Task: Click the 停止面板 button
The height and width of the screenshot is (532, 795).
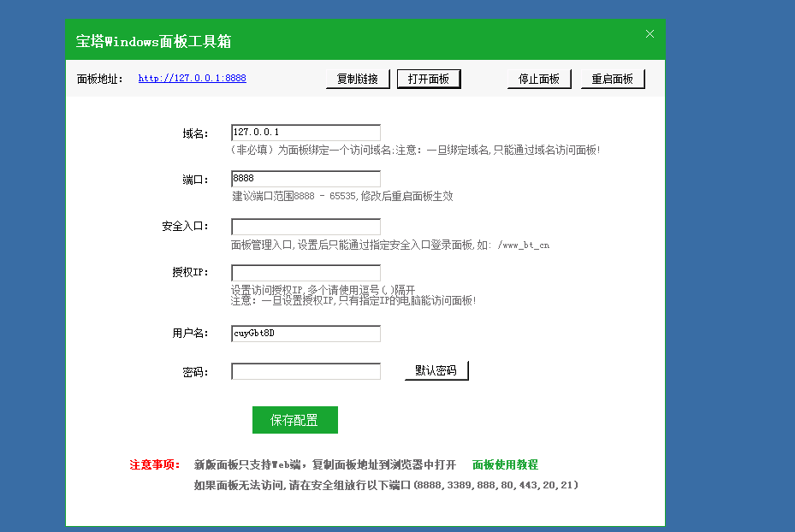Action: [539, 79]
